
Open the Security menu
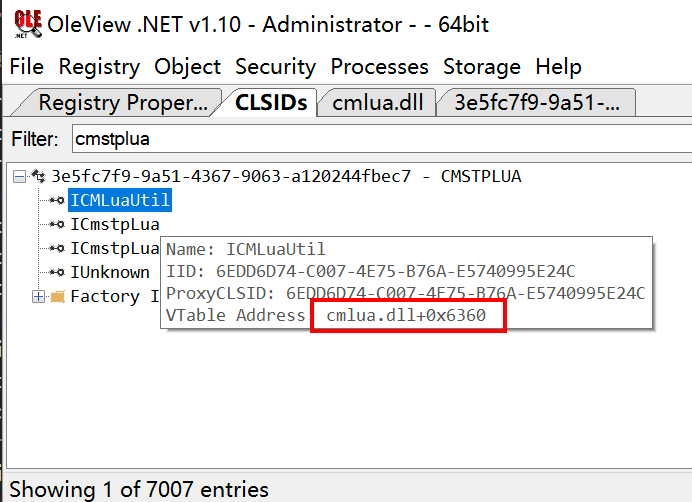click(x=275, y=67)
